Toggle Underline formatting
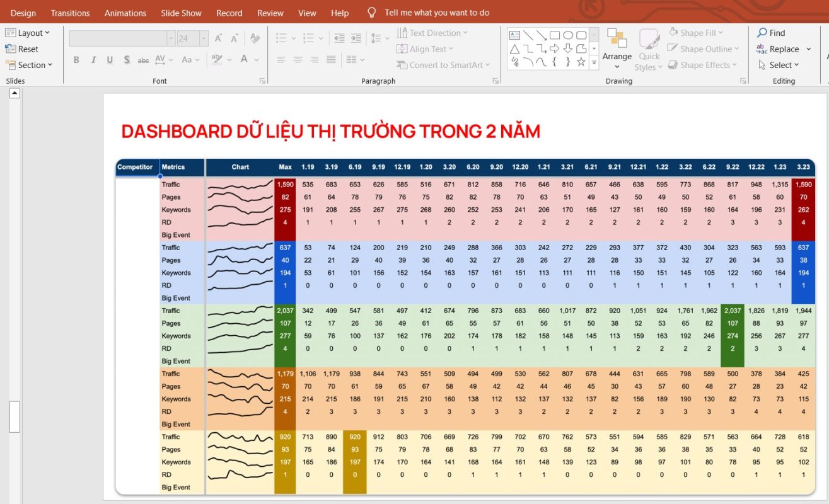Screen dimensions: 829x504 pyautogui.click(x=110, y=60)
